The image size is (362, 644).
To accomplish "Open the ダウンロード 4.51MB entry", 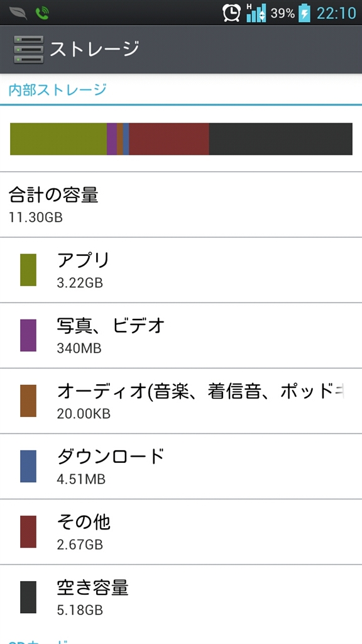I will [181, 466].
